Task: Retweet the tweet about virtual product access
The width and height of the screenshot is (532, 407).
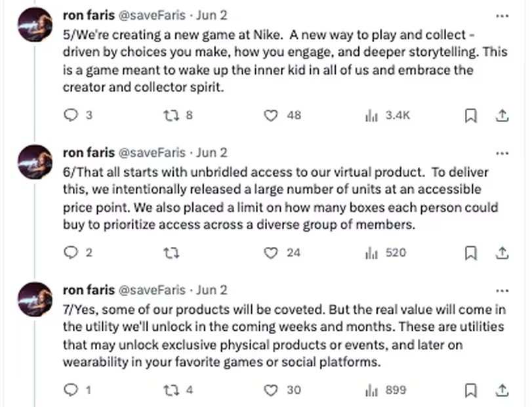Action: coord(171,253)
